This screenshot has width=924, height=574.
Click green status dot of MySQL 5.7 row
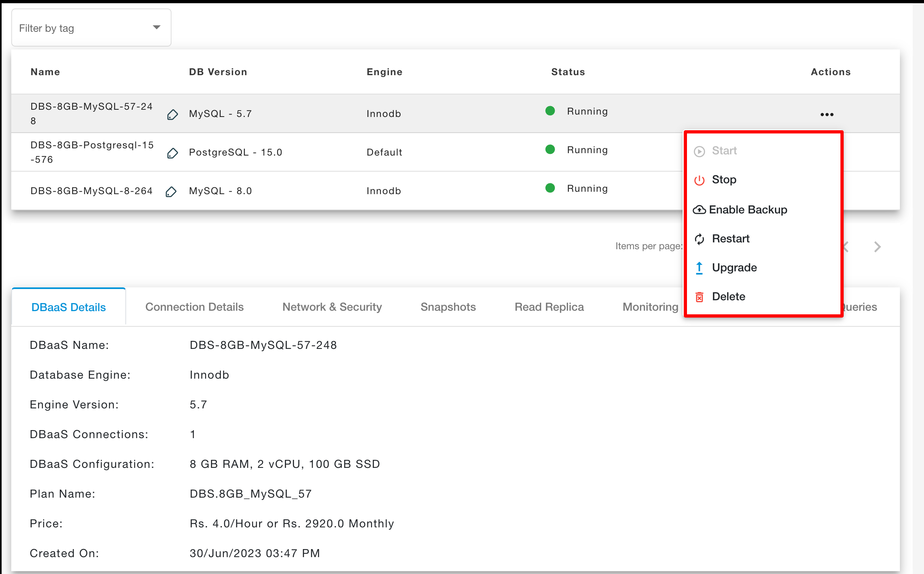point(550,111)
